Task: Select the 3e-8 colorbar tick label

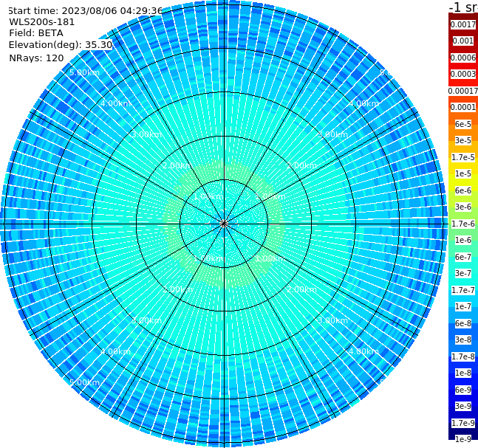Action: coord(463,340)
